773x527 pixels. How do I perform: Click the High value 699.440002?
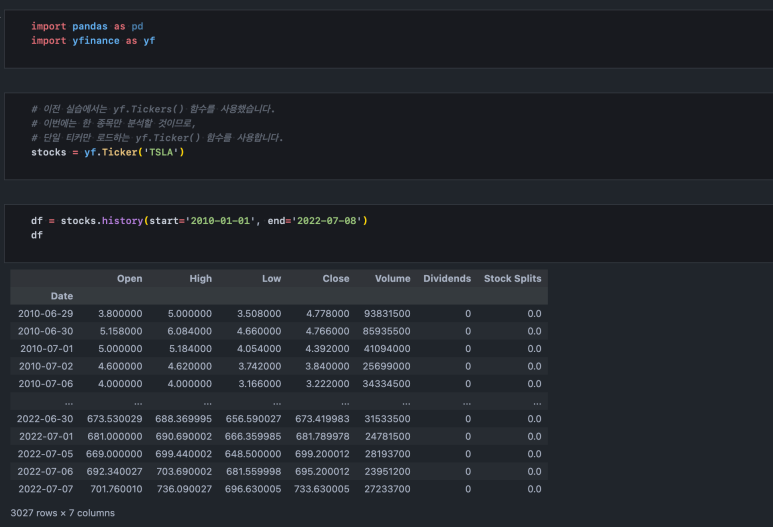[x=183, y=454]
